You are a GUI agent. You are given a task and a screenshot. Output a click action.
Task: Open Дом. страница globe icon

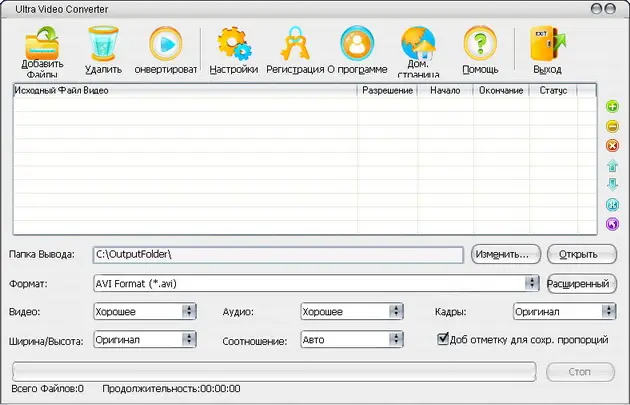coord(418,43)
